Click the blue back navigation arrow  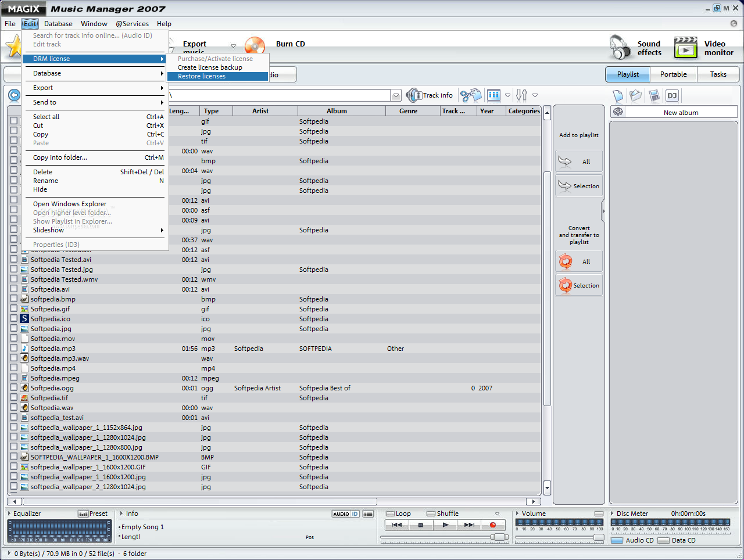pos(14,95)
